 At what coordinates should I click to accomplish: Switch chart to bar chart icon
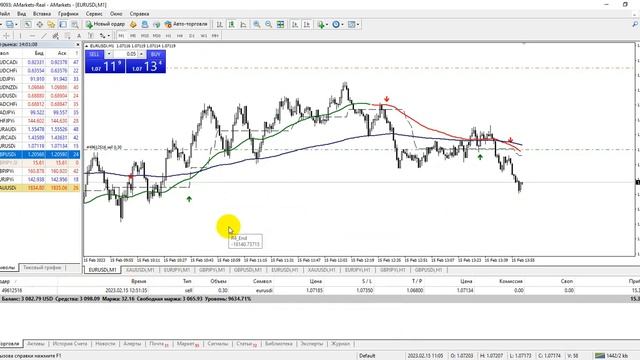[220, 24]
